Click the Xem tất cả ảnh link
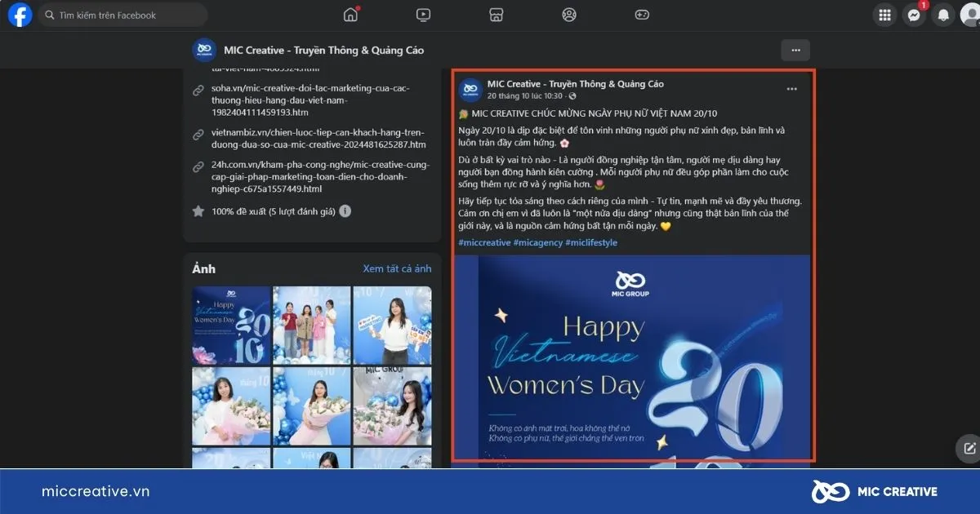The width and height of the screenshot is (980, 514). click(x=399, y=268)
